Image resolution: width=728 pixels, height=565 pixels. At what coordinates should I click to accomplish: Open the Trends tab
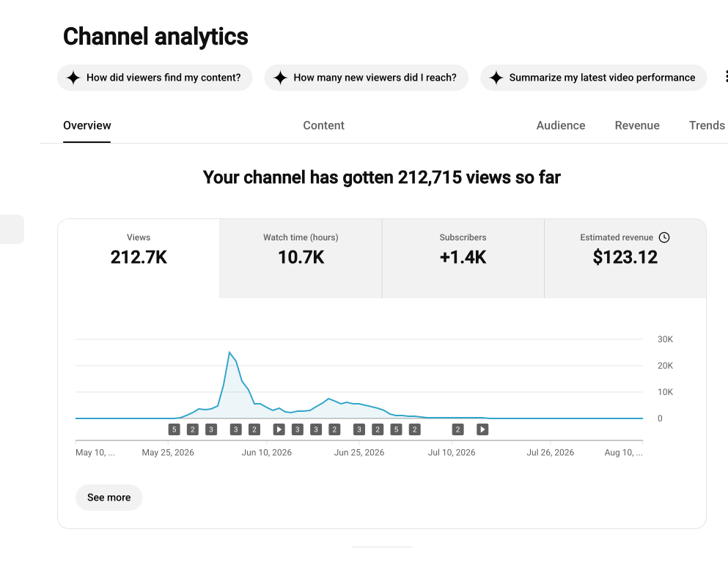[x=707, y=125]
